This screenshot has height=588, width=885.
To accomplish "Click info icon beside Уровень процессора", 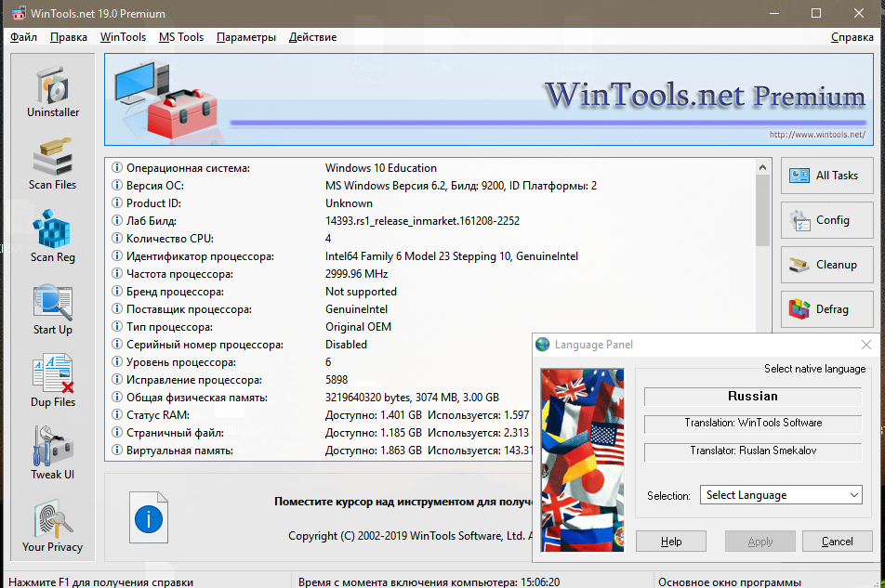I will point(117,361).
